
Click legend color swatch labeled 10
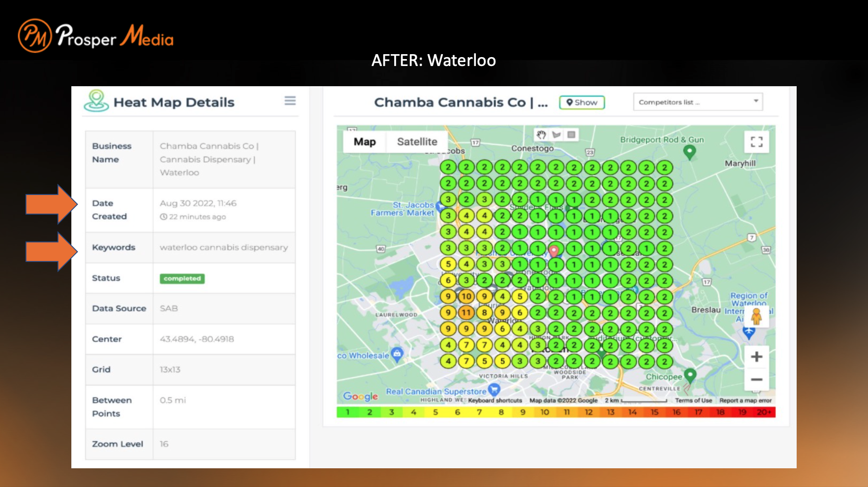(545, 412)
